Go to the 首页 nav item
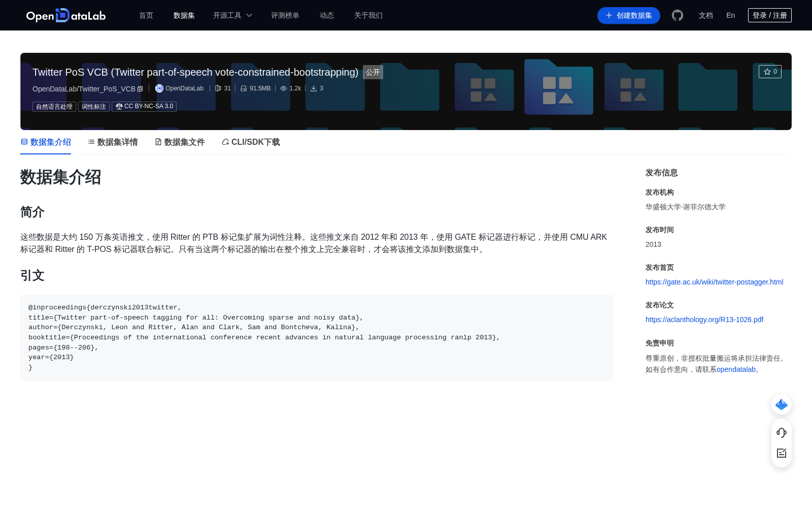 pyautogui.click(x=146, y=15)
